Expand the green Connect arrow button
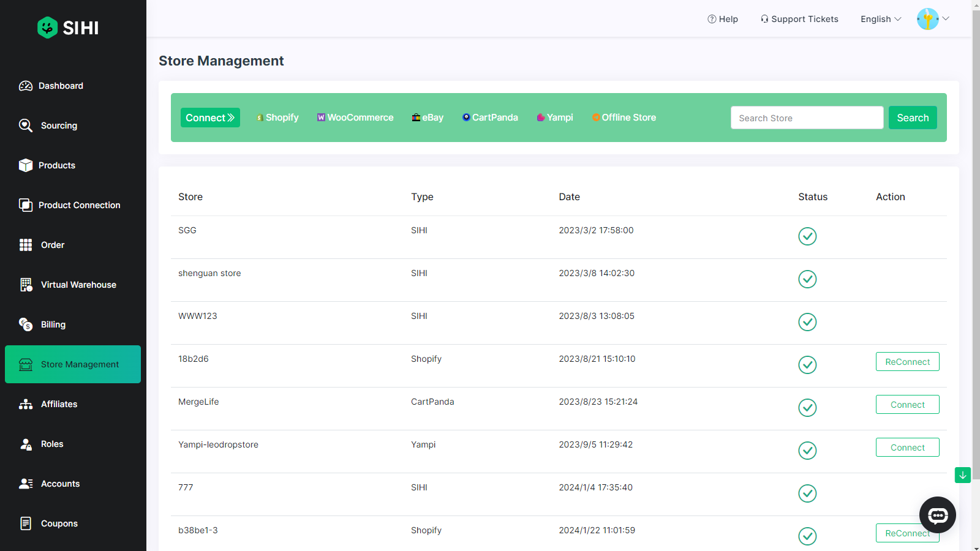 [x=210, y=118]
